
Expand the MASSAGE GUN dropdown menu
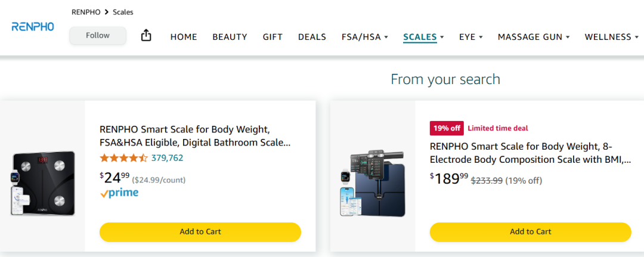(x=534, y=37)
